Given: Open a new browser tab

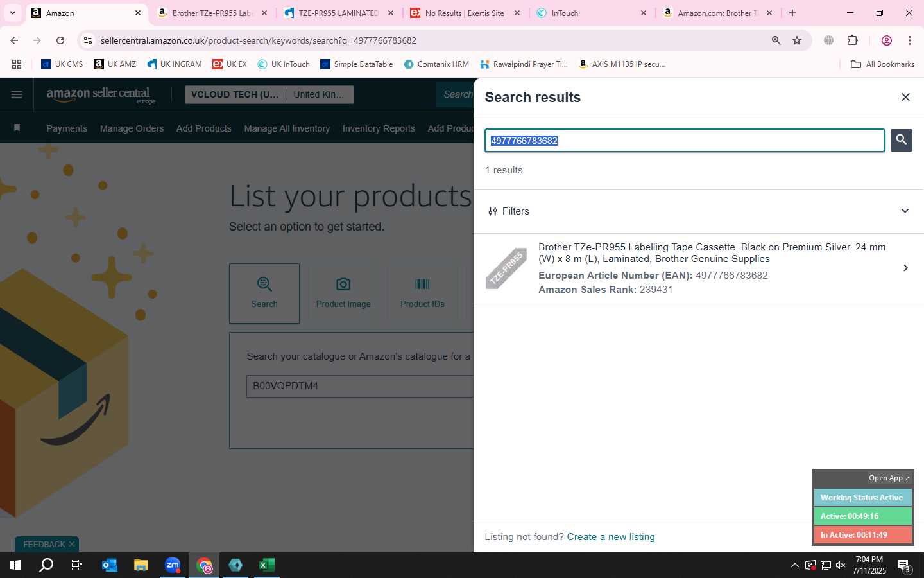Looking at the screenshot, I should 792,13.
